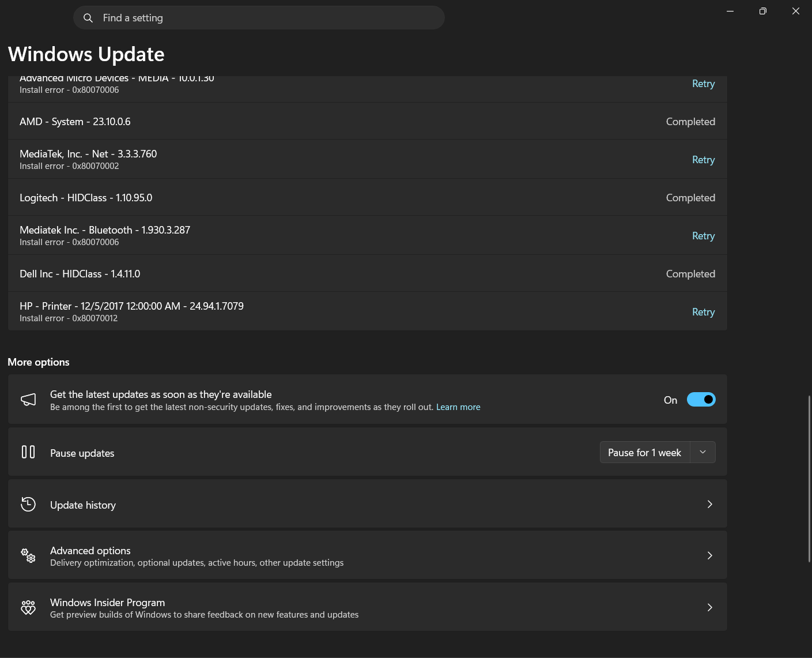Click the Pause updates icon
The height and width of the screenshot is (658, 812).
pyautogui.click(x=28, y=452)
